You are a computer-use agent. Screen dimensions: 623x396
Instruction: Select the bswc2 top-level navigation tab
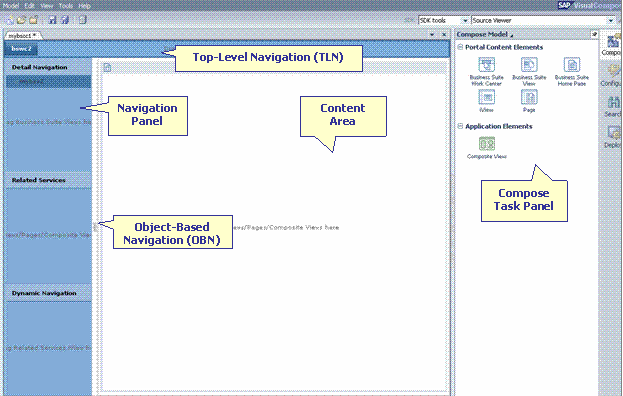pos(21,49)
